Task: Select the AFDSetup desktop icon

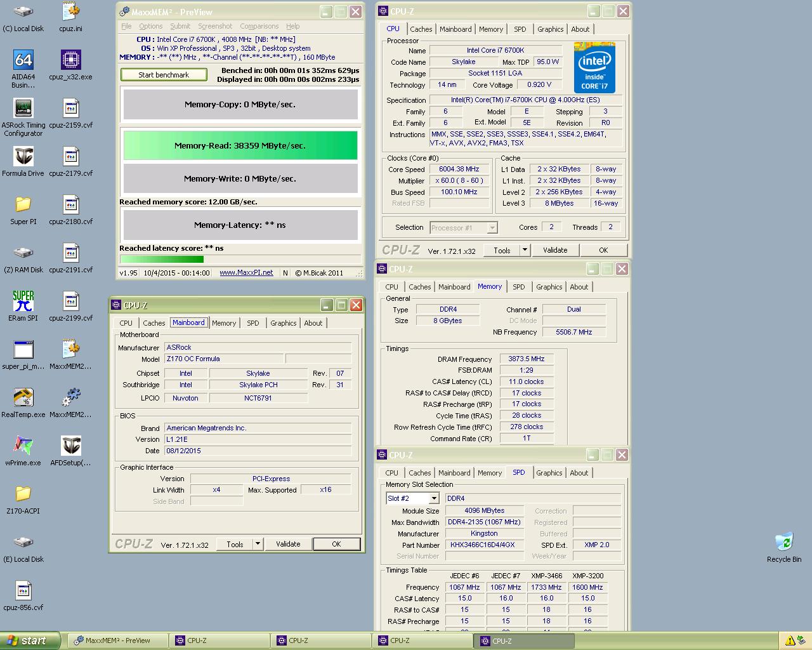Action: 70,451
